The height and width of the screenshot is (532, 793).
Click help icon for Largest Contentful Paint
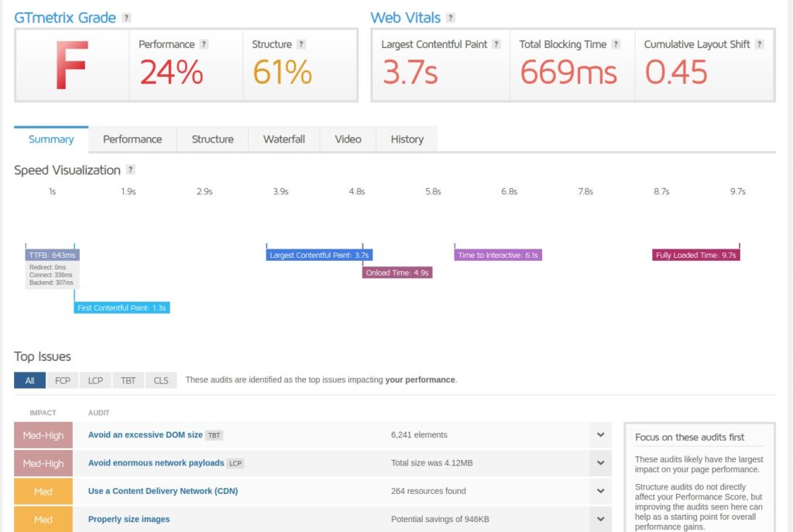[x=496, y=45]
